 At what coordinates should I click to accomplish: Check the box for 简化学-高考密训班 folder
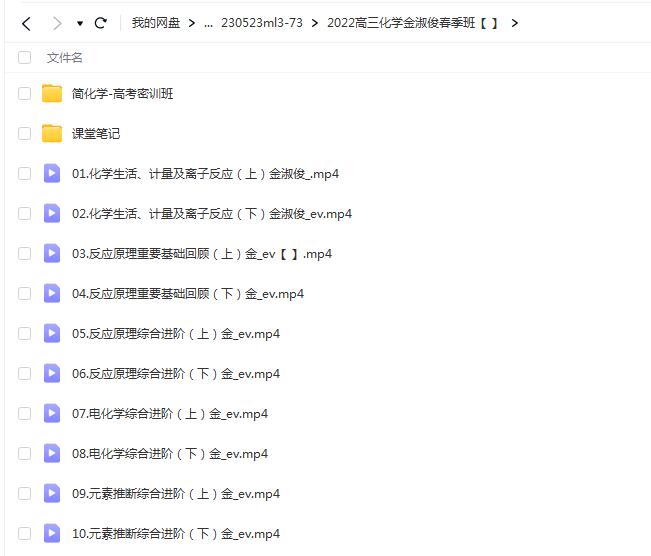point(24,94)
